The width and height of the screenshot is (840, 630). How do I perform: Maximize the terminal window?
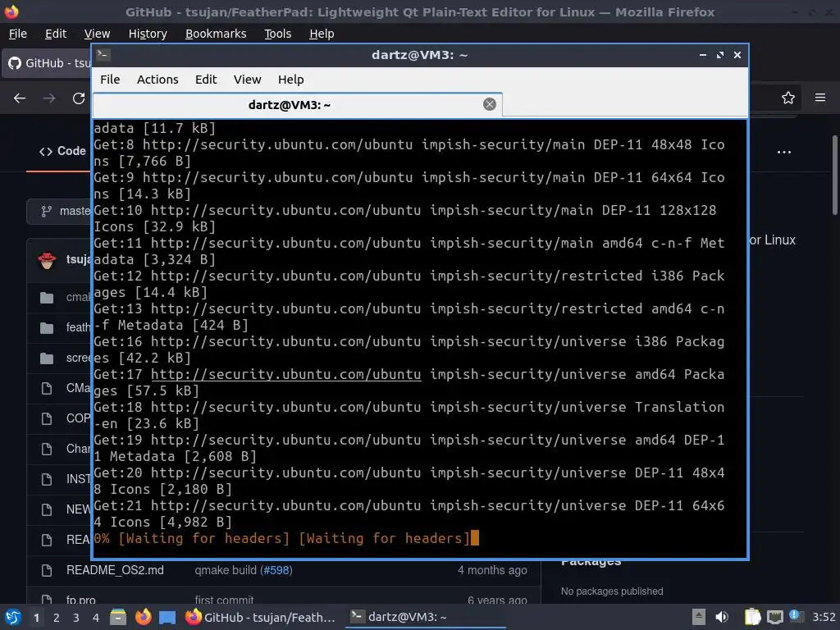[720, 55]
